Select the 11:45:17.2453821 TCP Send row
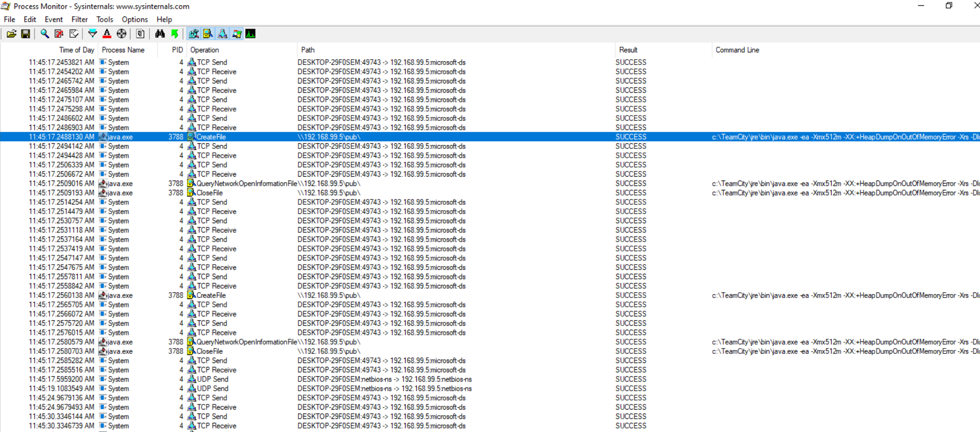 pyautogui.click(x=490, y=62)
